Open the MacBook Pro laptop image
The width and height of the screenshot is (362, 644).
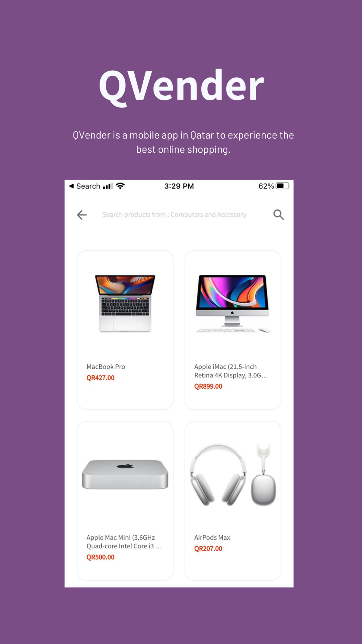pyautogui.click(x=125, y=304)
